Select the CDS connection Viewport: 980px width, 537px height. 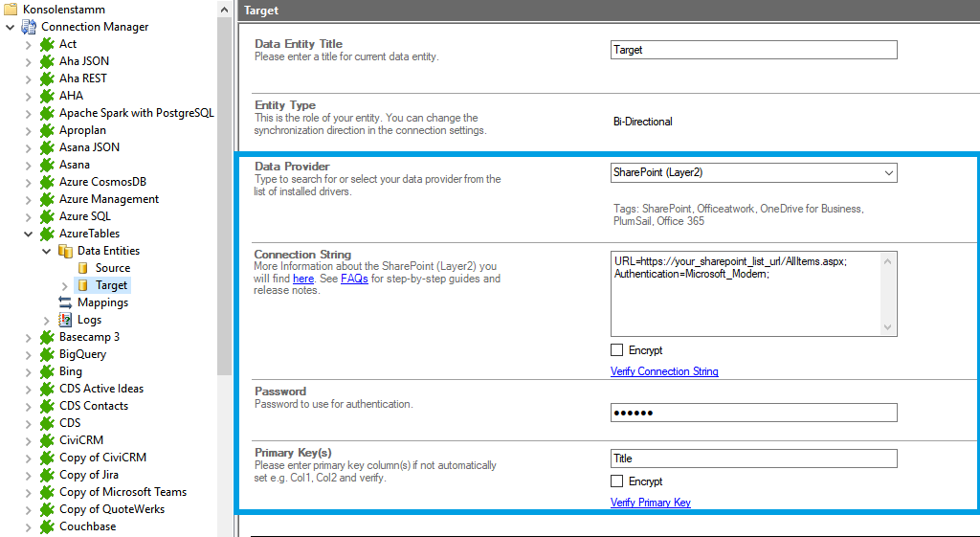tap(70, 423)
